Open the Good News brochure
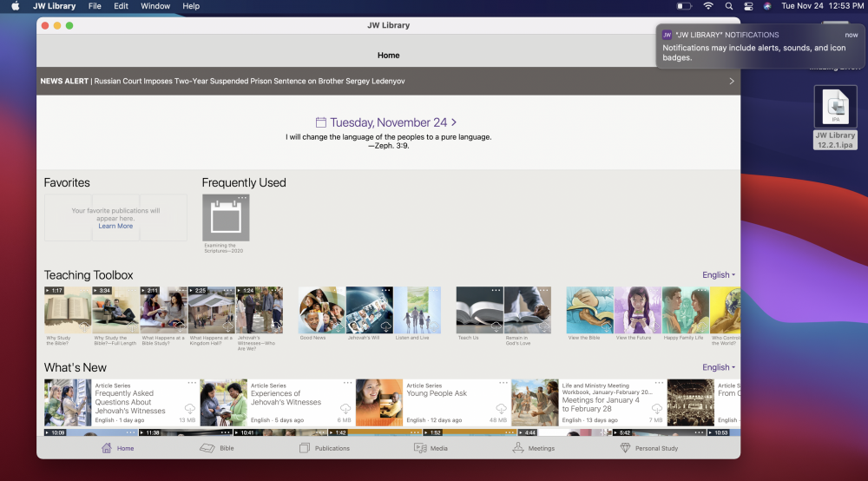The image size is (868, 481). [x=322, y=310]
